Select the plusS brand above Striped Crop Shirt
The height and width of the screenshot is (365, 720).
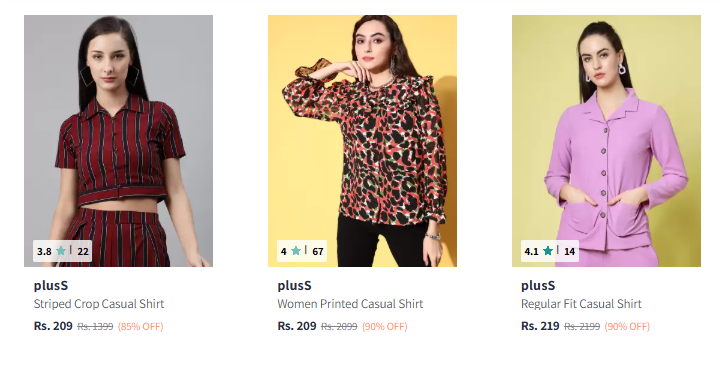51,286
